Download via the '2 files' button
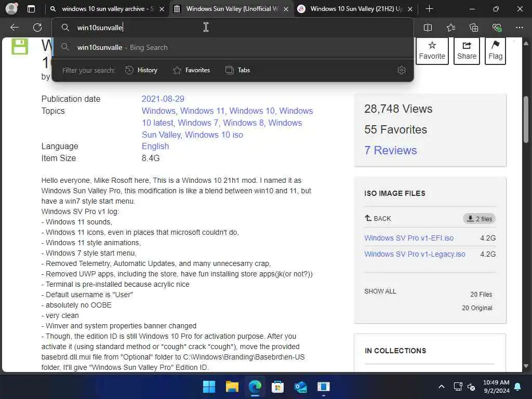 pos(479,219)
